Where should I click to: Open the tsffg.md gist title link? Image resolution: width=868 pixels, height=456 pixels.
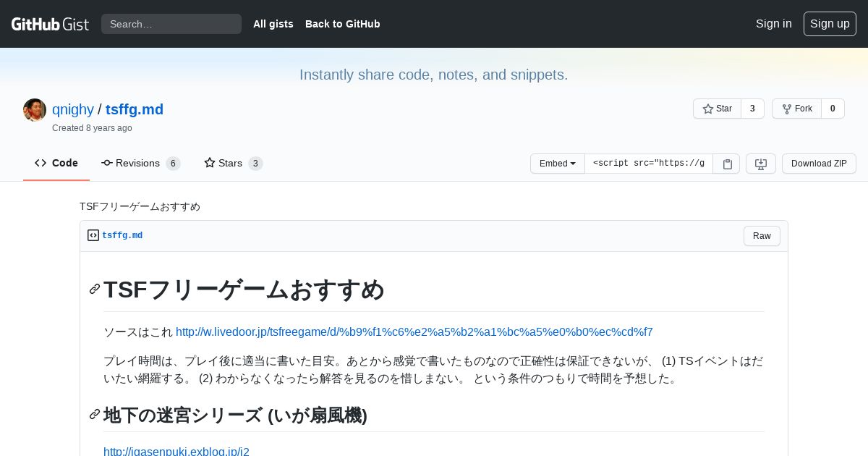point(135,109)
